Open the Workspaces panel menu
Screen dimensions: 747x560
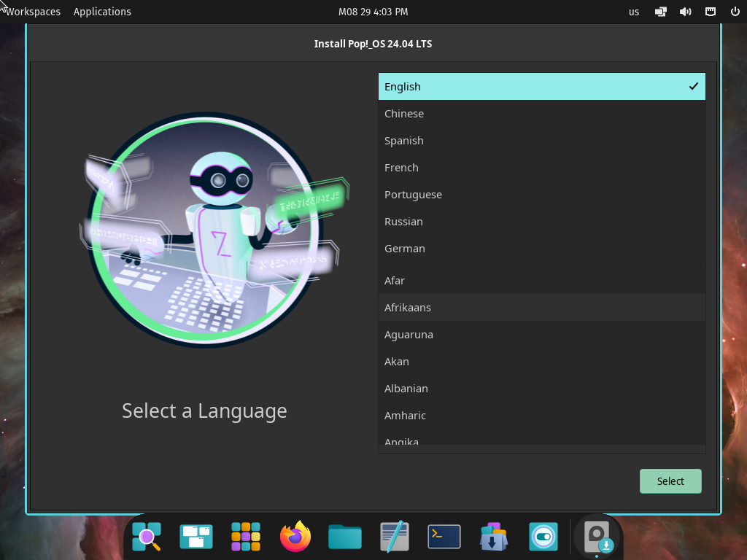coord(33,12)
